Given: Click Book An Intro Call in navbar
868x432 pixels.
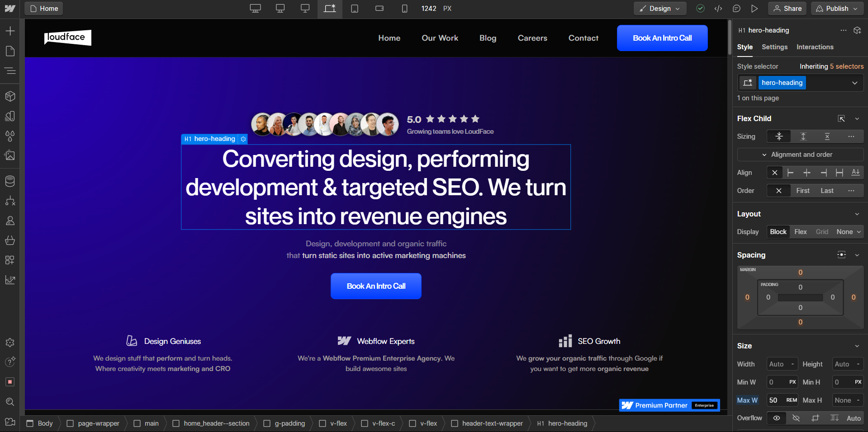Looking at the screenshot, I should pos(662,38).
